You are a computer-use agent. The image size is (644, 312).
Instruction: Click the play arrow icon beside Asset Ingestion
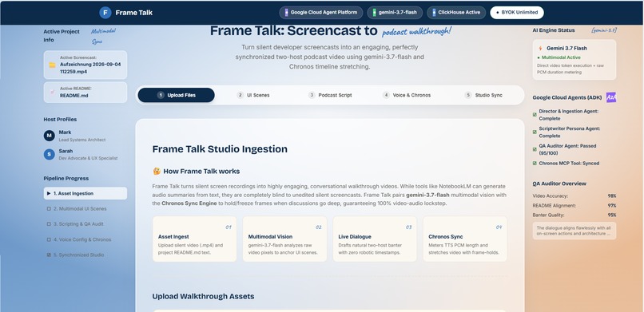point(49,194)
